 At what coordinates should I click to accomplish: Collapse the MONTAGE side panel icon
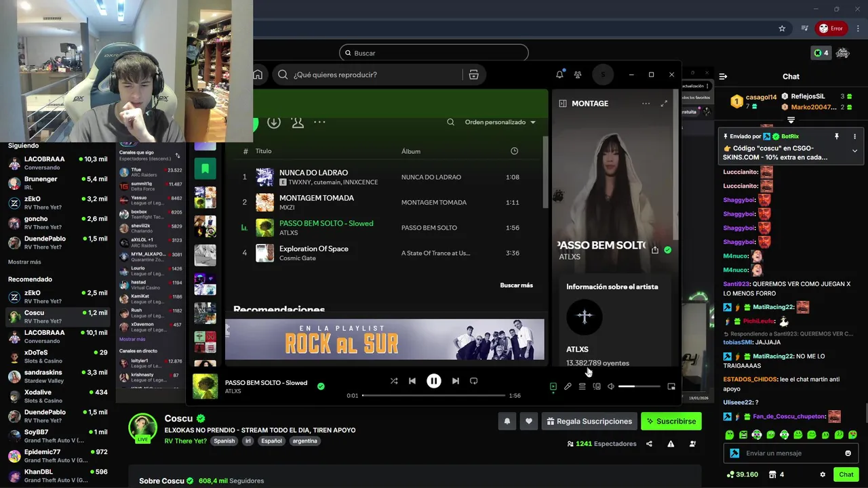(563, 104)
